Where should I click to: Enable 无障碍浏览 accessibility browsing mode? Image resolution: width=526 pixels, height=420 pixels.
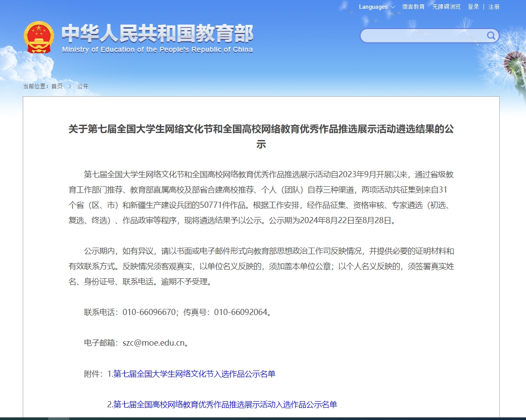coord(446,7)
